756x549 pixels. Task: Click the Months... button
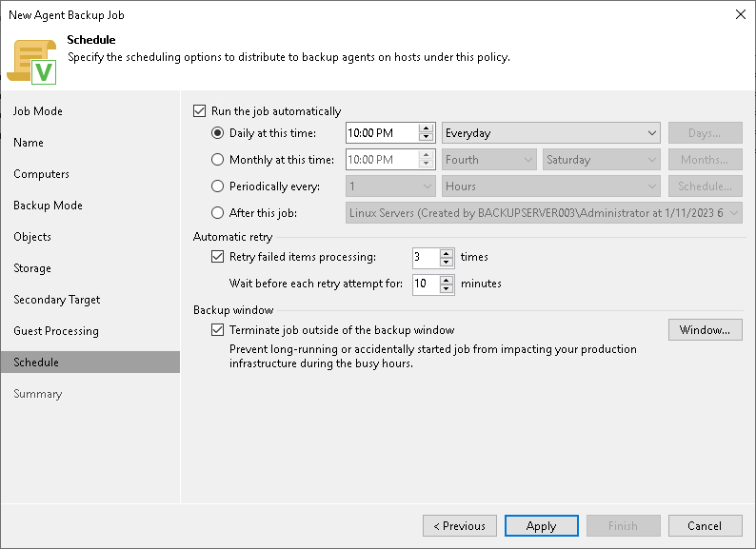pos(705,160)
